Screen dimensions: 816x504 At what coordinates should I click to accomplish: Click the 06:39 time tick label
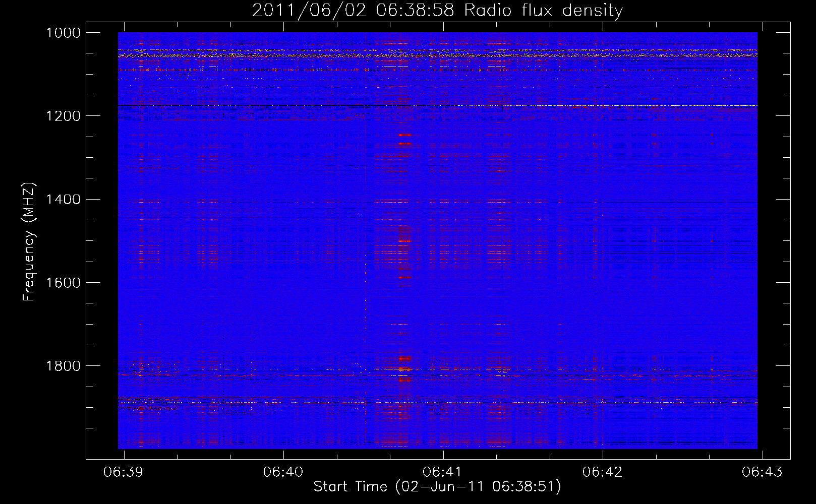[124, 472]
